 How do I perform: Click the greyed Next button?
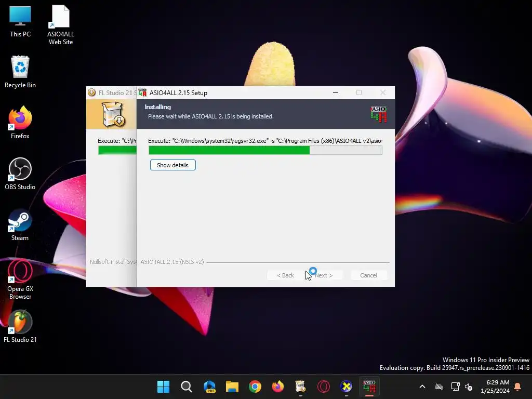point(324,275)
